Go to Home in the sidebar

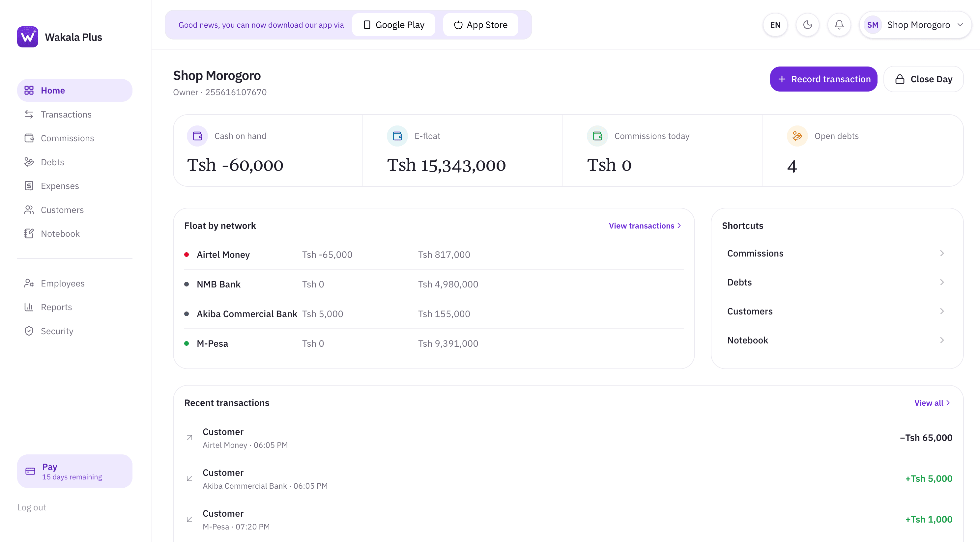[74, 91]
